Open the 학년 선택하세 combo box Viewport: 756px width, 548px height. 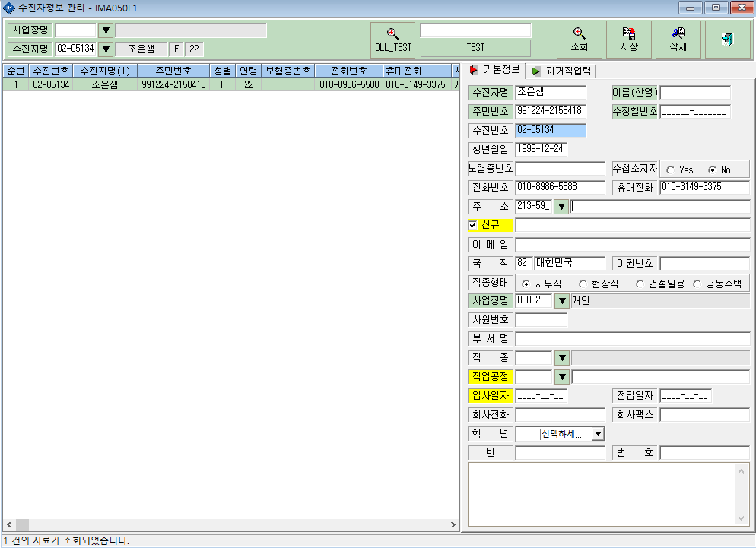(x=598, y=434)
